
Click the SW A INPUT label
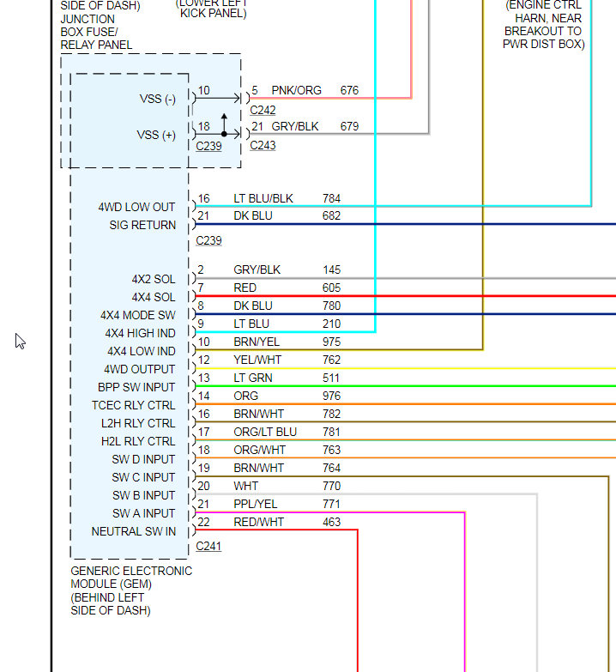(143, 513)
